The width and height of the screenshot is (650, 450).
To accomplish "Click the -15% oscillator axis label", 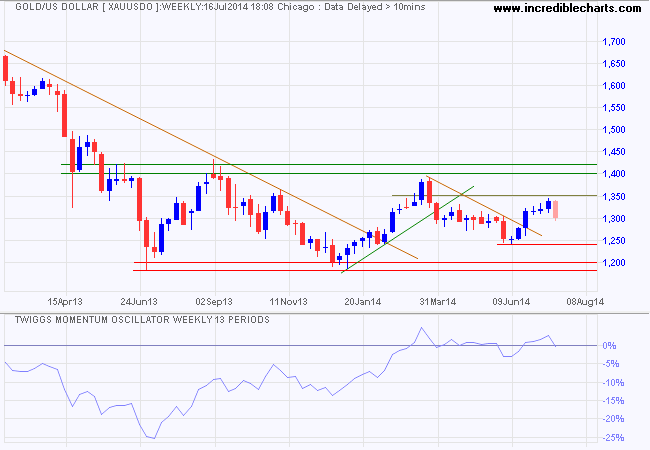I will point(613,401).
